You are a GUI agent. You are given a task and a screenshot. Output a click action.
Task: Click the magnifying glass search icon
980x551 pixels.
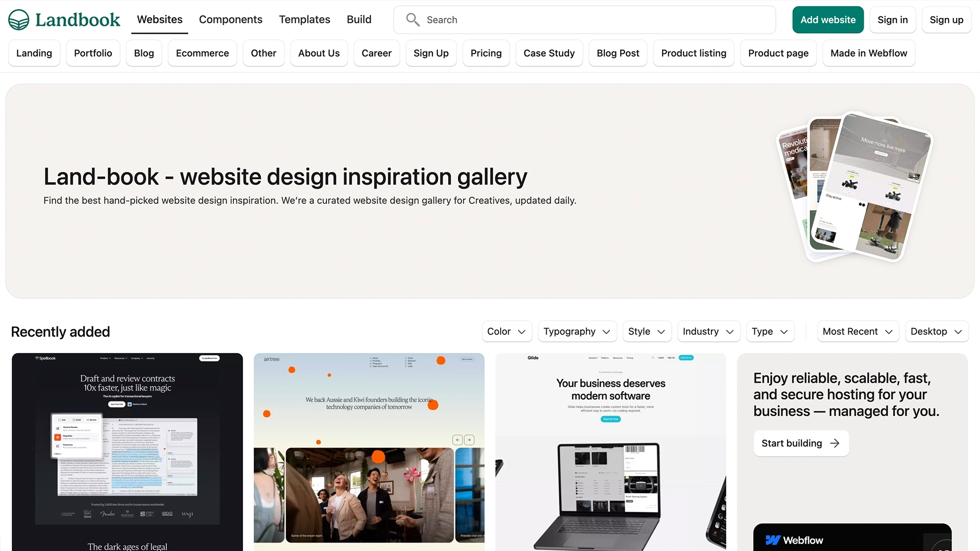[412, 20]
